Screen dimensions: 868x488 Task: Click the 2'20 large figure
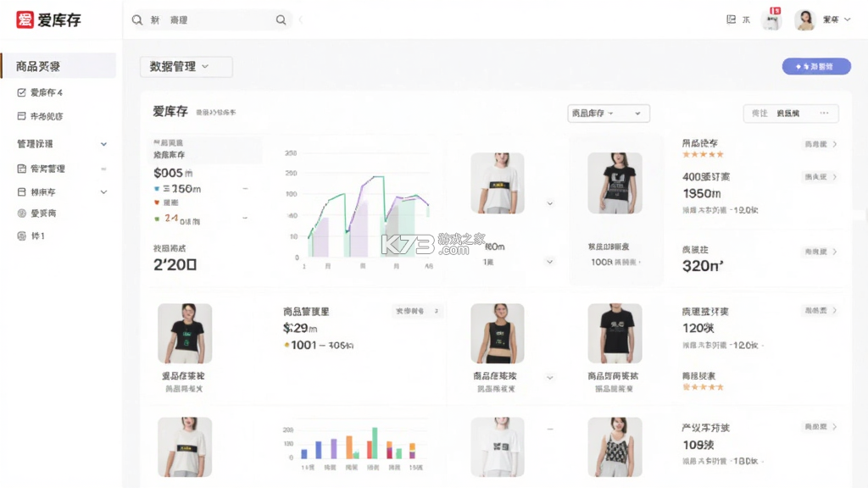(x=175, y=264)
